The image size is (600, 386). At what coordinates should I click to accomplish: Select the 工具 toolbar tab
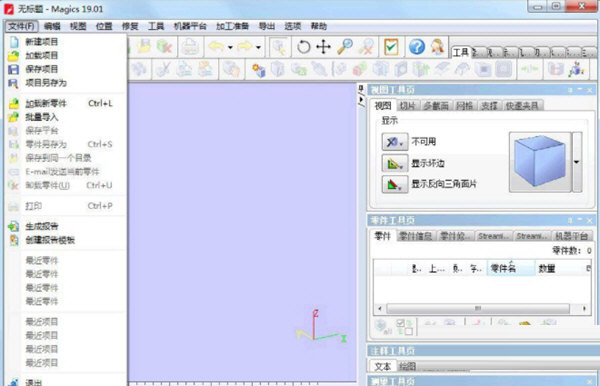(460, 52)
